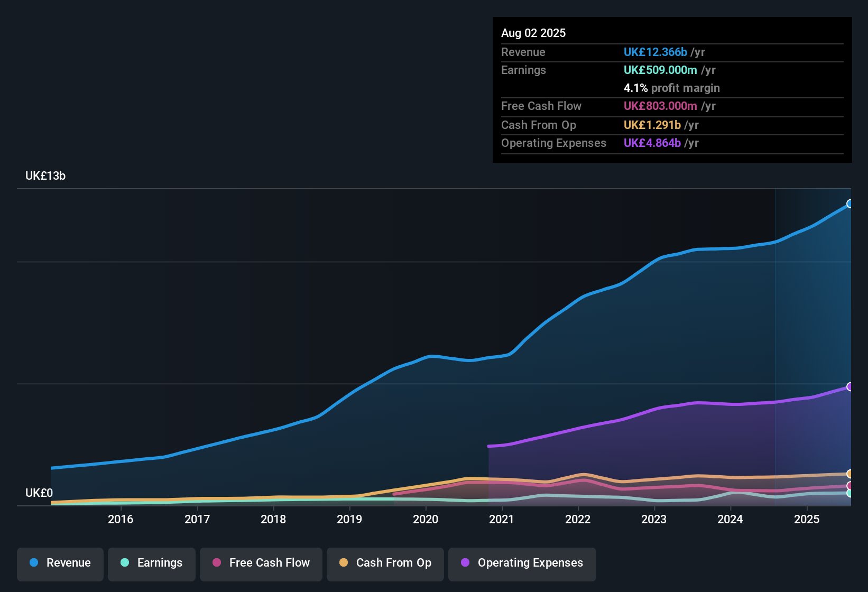The image size is (868, 592).
Task: Click the UK£12.366b revenue value in tooltip
Action: [655, 52]
